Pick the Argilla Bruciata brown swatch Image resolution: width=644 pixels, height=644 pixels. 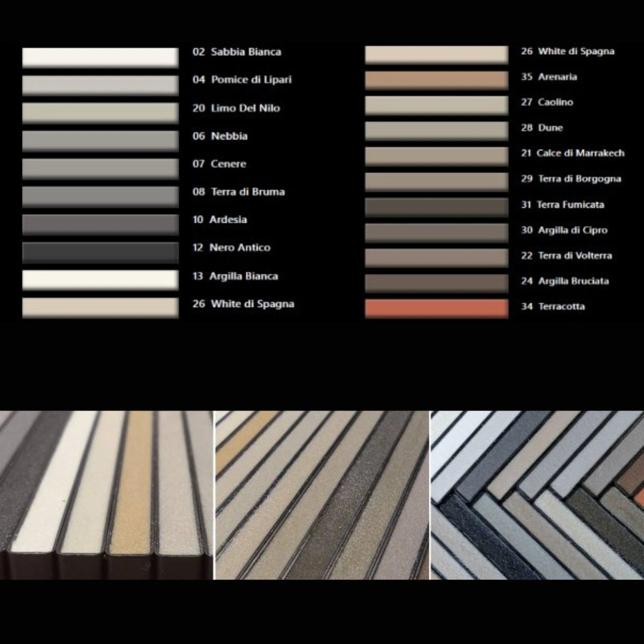pos(436,283)
